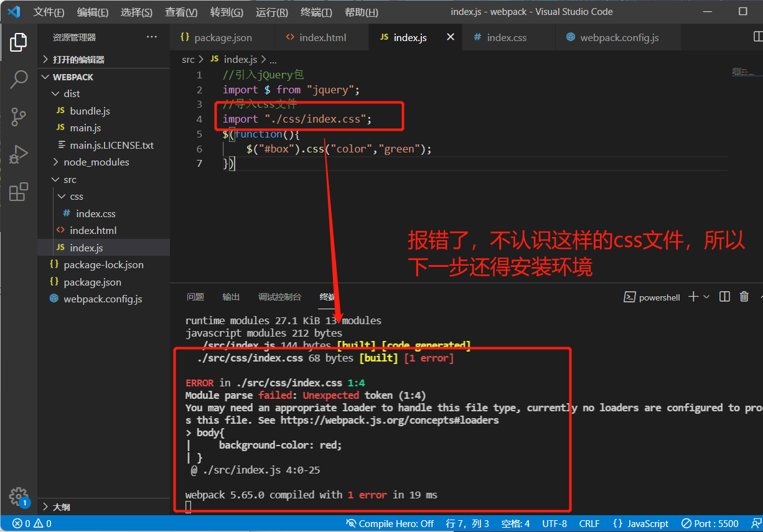Open main.js in the explorer
Screen dimensions: 763x532
103,128
